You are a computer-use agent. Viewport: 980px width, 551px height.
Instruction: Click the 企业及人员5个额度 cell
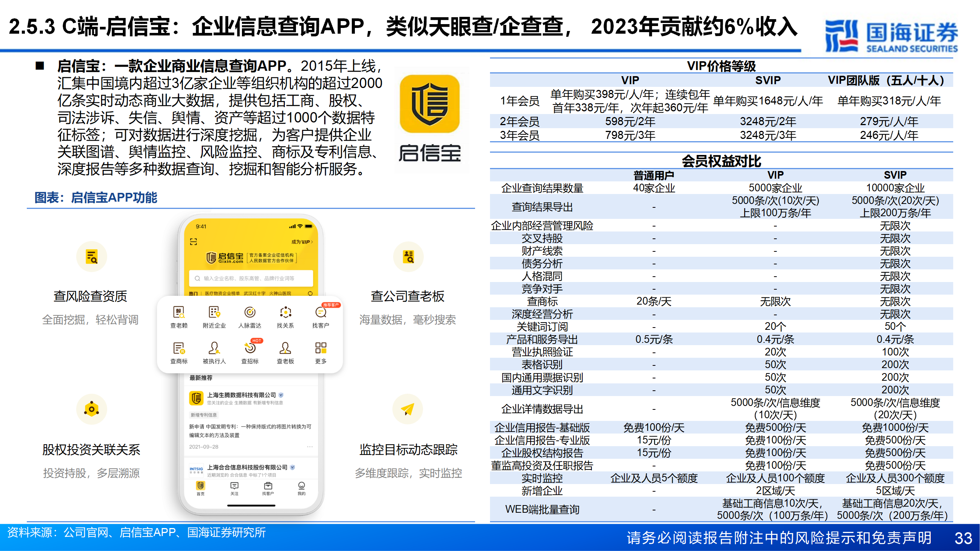(654, 478)
